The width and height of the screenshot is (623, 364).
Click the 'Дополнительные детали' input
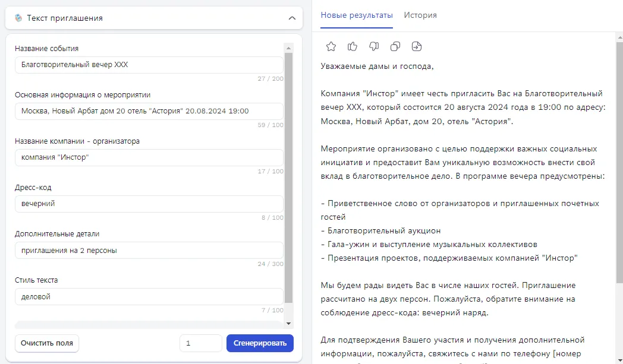pyautogui.click(x=149, y=249)
